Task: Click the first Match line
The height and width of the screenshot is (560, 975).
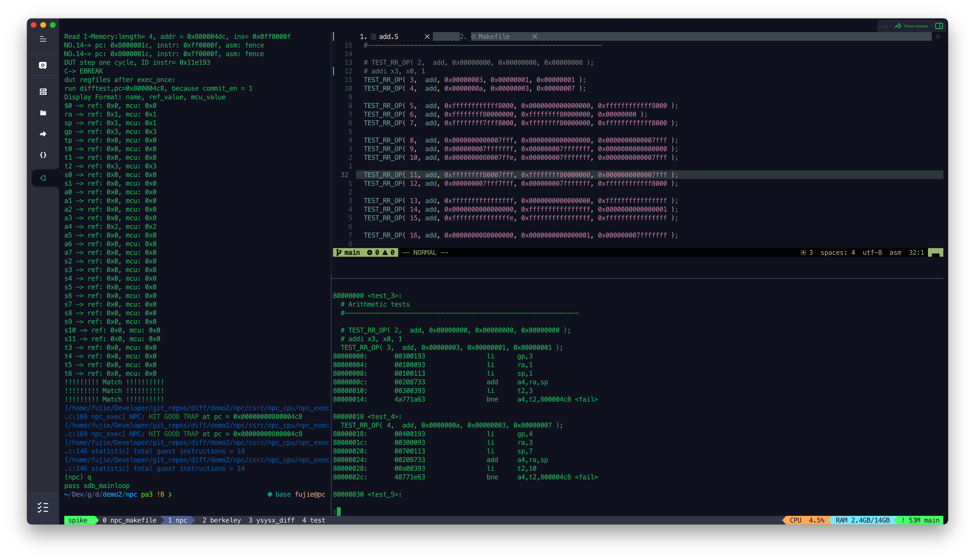Action: click(x=114, y=382)
